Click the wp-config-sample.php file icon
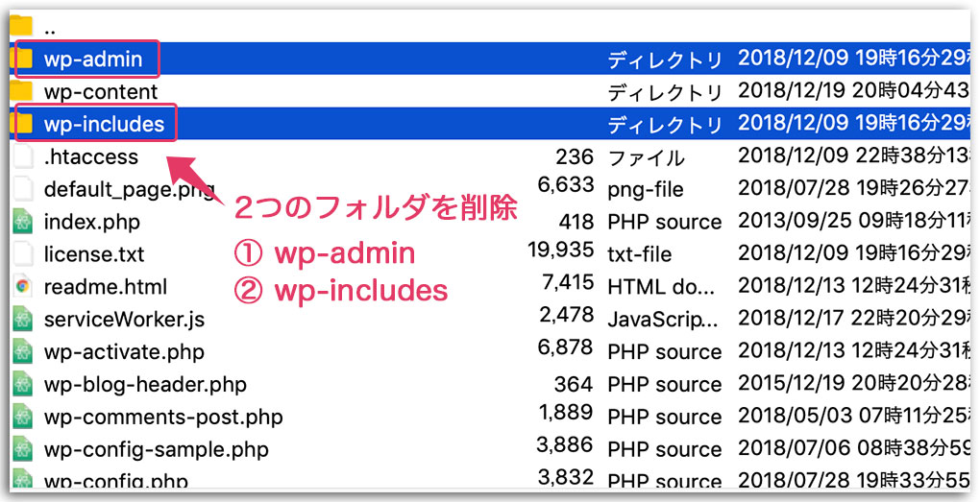This screenshot has height=502, width=980. point(23,448)
